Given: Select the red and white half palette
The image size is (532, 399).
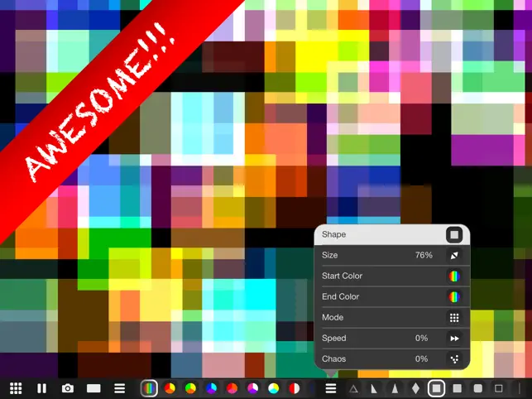Looking at the screenshot, I should tap(294, 388).
